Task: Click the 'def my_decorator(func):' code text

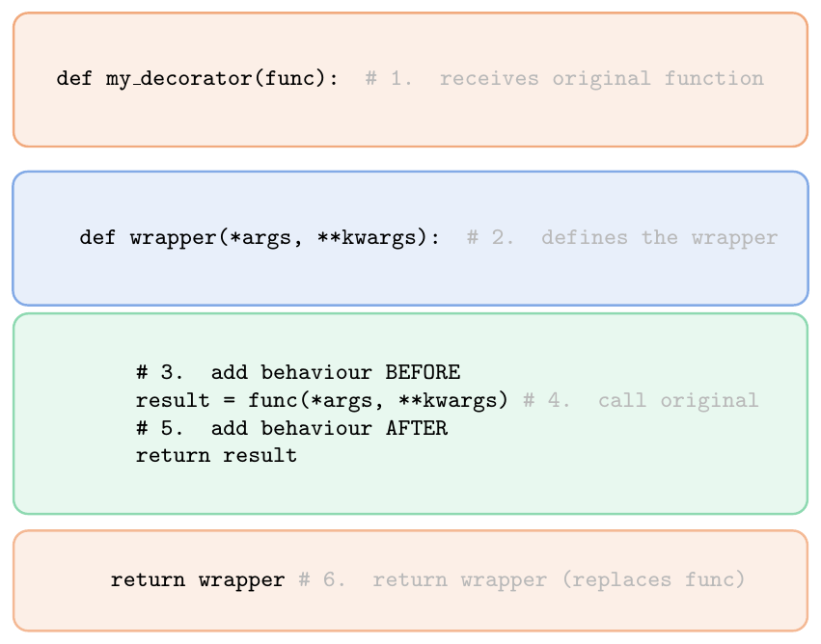Action: 198,78
